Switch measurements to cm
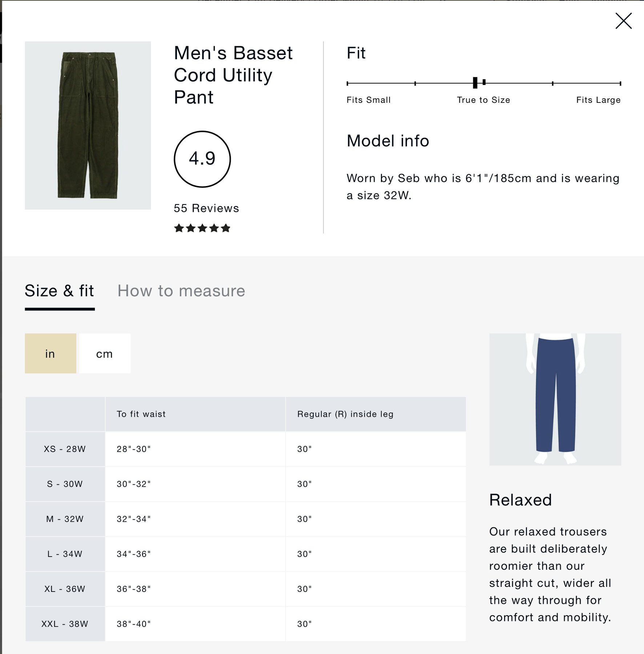This screenshot has height=654, width=644. (x=105, y=354)
